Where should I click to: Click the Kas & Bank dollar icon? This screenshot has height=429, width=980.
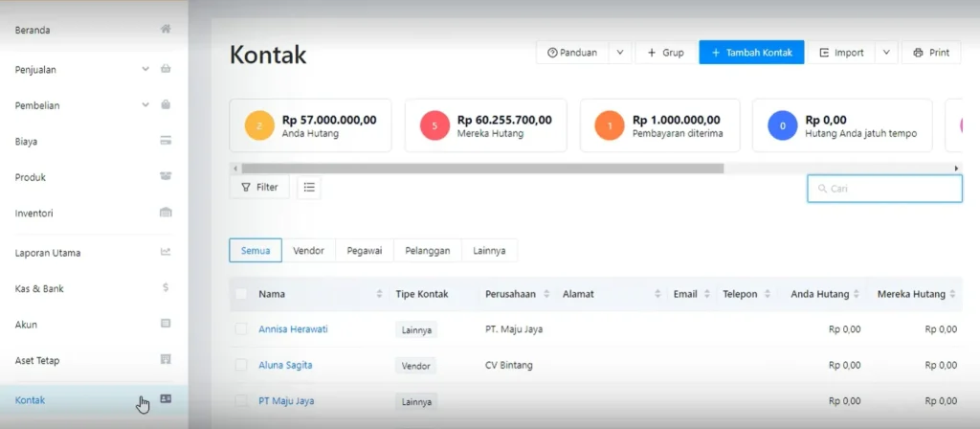pyautogui.click(x=166, y=288)
